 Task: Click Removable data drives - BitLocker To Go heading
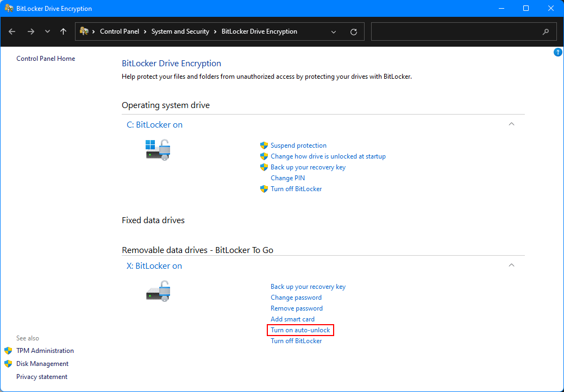(x=197, y=250)
